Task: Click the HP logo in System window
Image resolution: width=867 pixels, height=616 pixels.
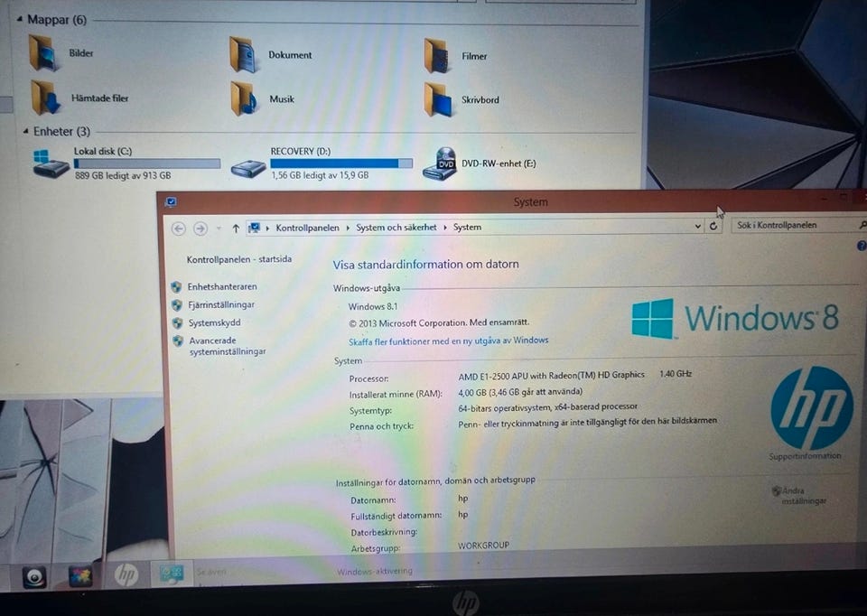Action: [x=812, y=407]
